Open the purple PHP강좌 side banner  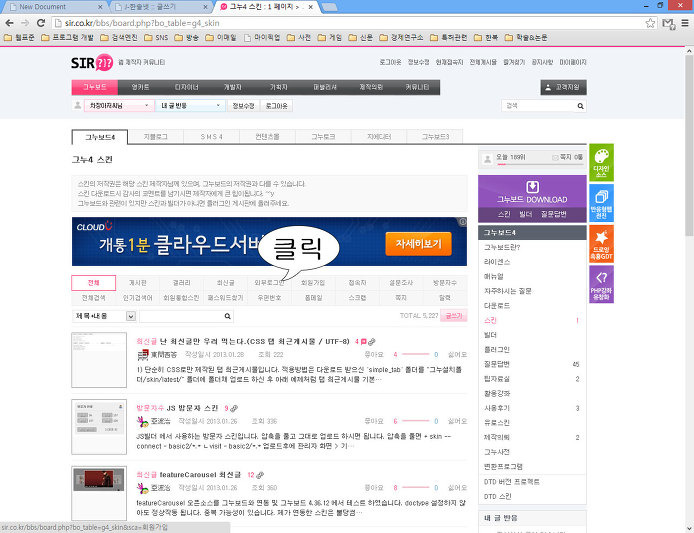(601, 285)
